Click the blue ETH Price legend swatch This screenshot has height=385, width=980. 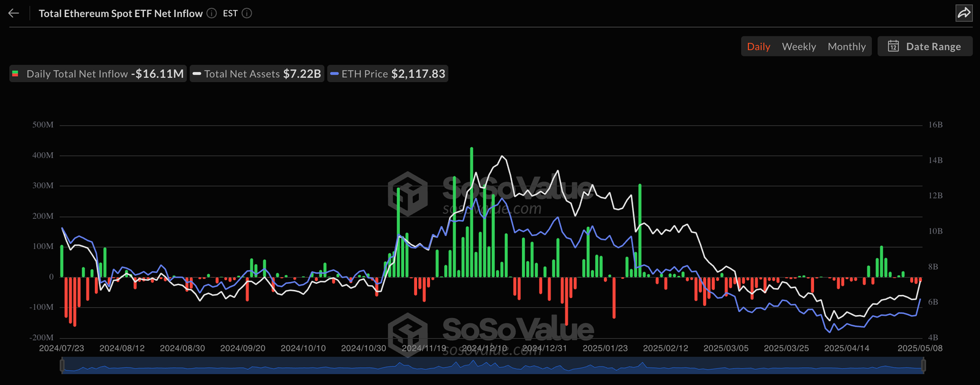coord(334,74)
